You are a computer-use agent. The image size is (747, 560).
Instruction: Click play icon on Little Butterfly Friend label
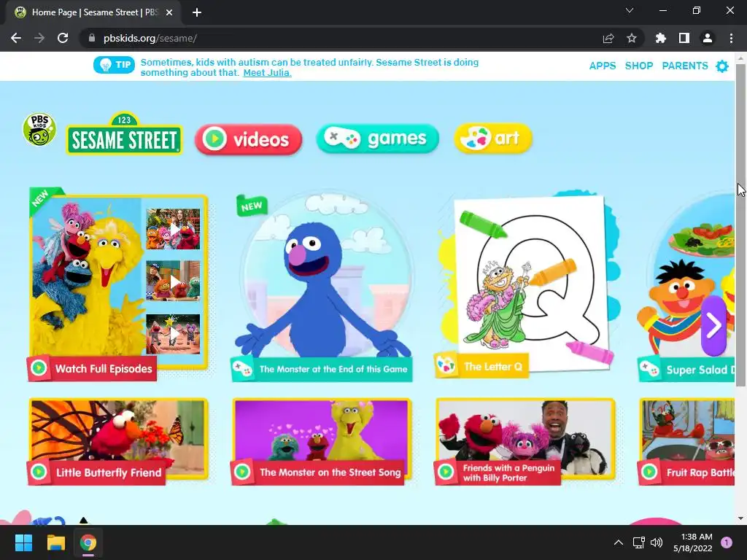[x=39, y=472]
